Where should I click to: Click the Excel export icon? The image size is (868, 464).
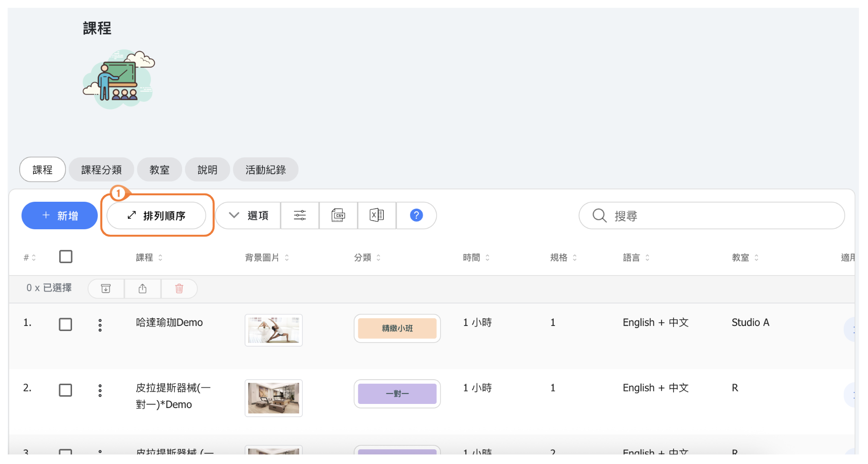[x=377, y=215]
